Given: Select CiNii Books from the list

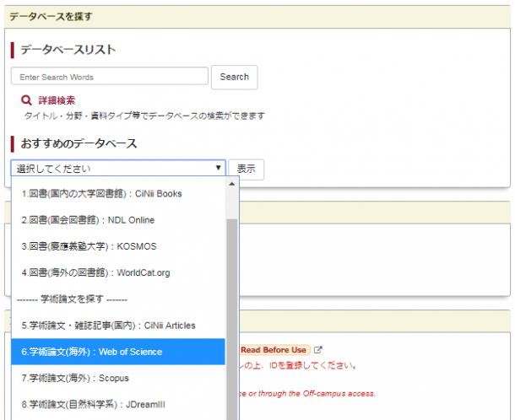Looking at the screenshot, I should click(x=101, y=194).
